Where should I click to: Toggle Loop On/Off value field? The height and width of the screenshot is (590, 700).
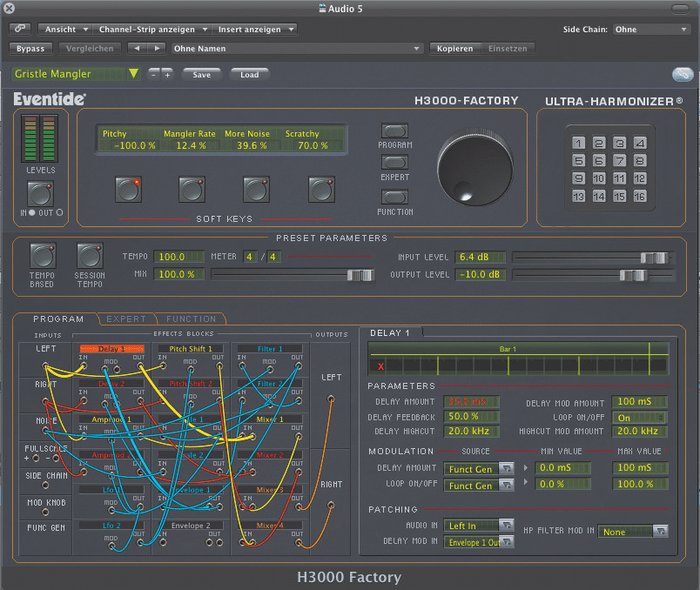click(639, 418)
